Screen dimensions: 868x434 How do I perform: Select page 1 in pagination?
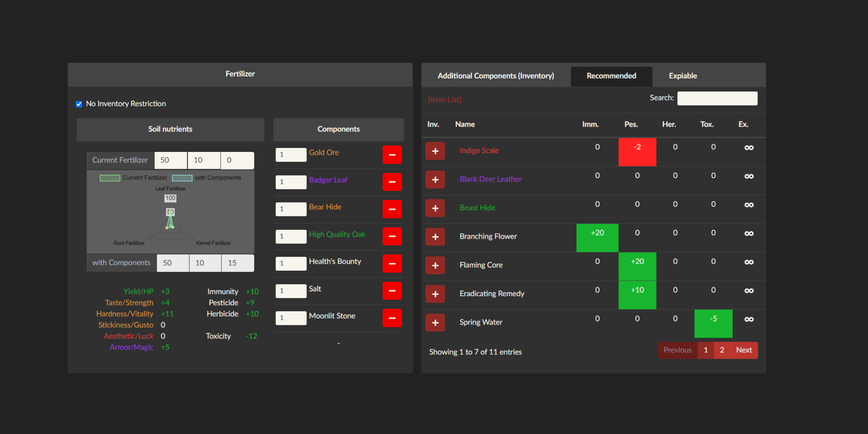click(x=706, y=351)
